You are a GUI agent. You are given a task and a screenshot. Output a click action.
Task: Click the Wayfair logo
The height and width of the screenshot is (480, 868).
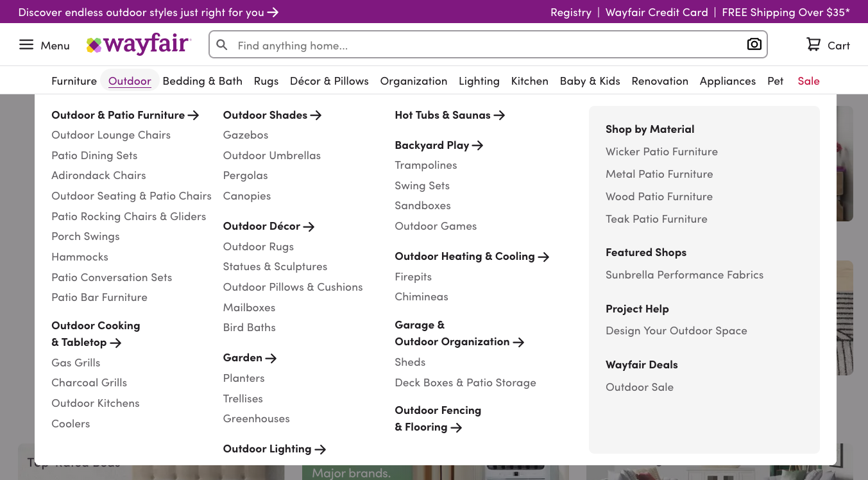[138, 44]
